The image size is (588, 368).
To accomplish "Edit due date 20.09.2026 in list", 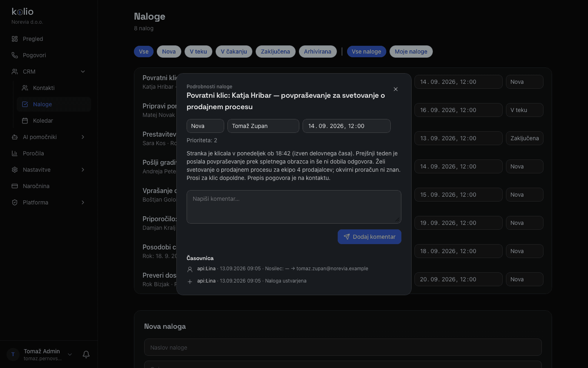I will [459, 279].
